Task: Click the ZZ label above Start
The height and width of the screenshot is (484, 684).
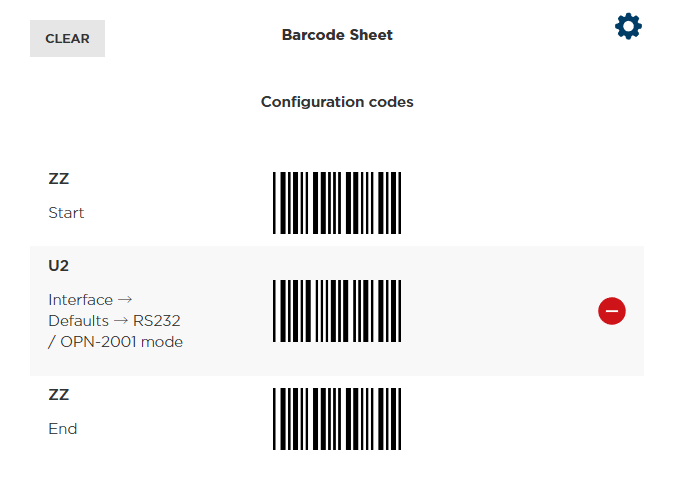Action: click(58, 179)
